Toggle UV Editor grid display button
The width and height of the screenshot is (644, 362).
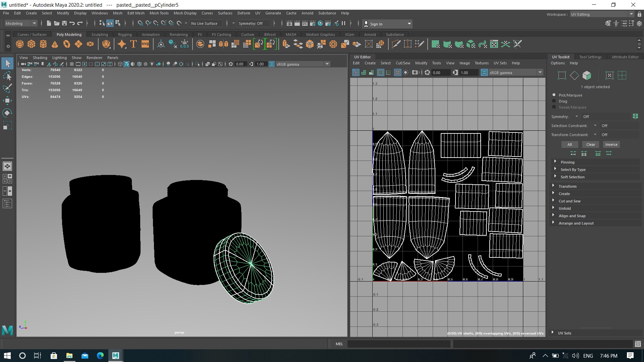click(x=397, y=72)
